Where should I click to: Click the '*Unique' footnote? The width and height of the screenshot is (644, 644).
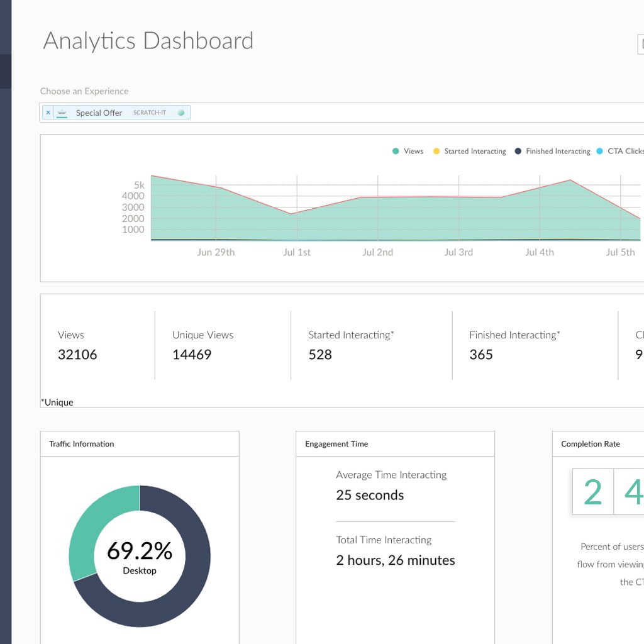click(x=57, y=402)
